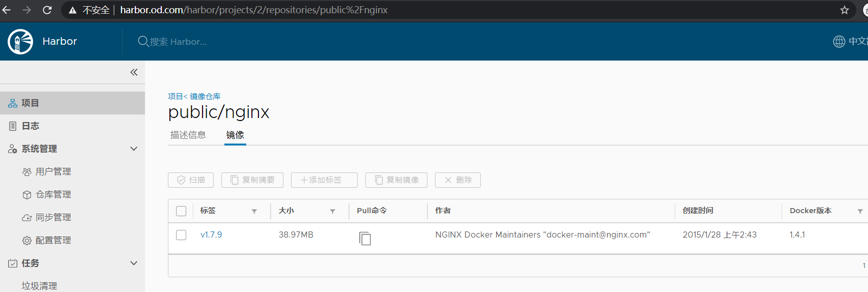
Task: Click the copy icon in 复制镜像
Action: pyautogui.click(x=379, y=180)
